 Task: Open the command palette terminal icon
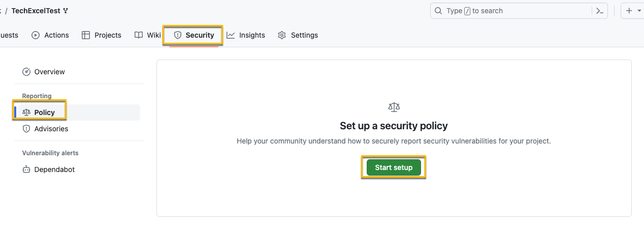coord(599,11)
